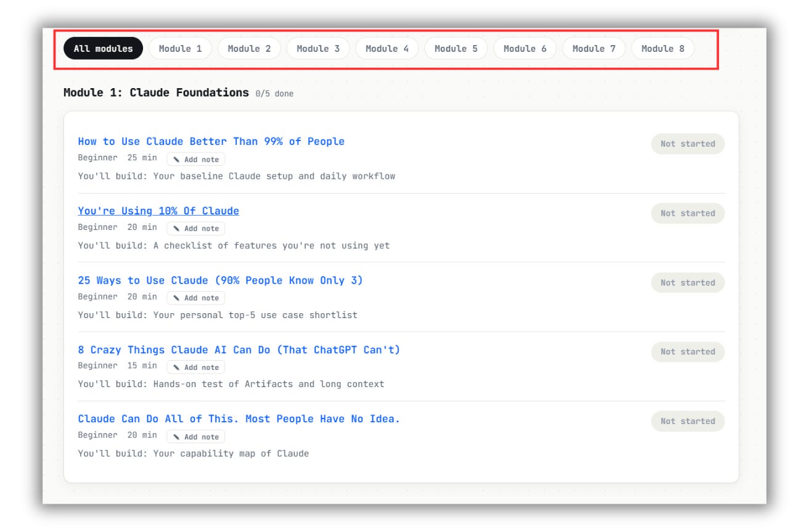809x532 pixels.
Task: Open 8 Crazy Things Claude AI Can Do
Action: (239, 350)
